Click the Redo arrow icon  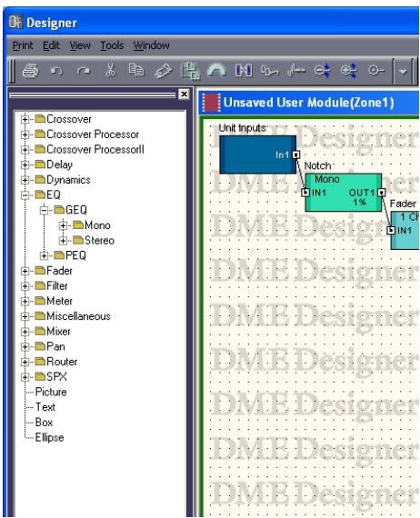tap(84, 70)
